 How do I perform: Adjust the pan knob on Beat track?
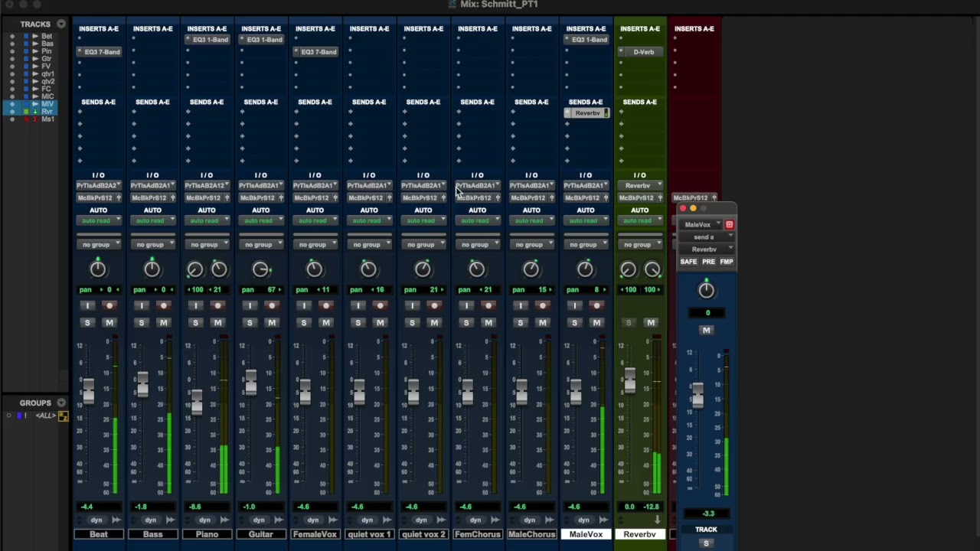coord(98,269)
